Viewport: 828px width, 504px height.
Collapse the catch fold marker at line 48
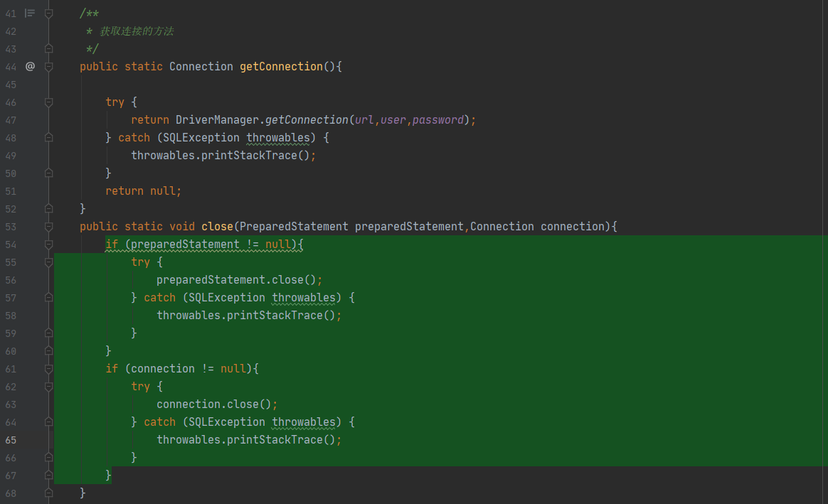(x=48, y=138)
